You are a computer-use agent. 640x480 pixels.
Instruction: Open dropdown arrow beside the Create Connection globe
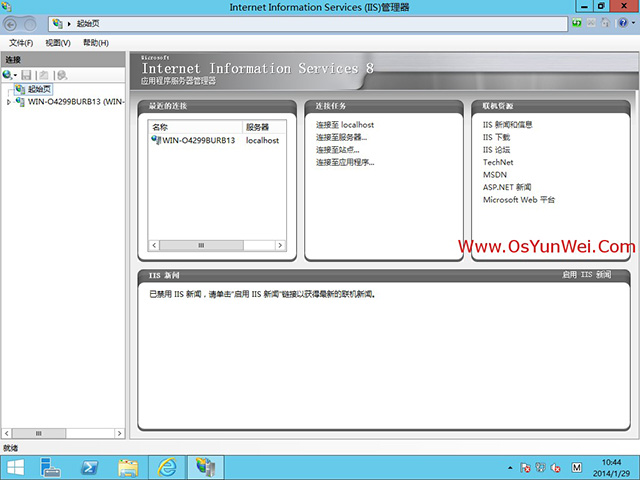(16, 75)
